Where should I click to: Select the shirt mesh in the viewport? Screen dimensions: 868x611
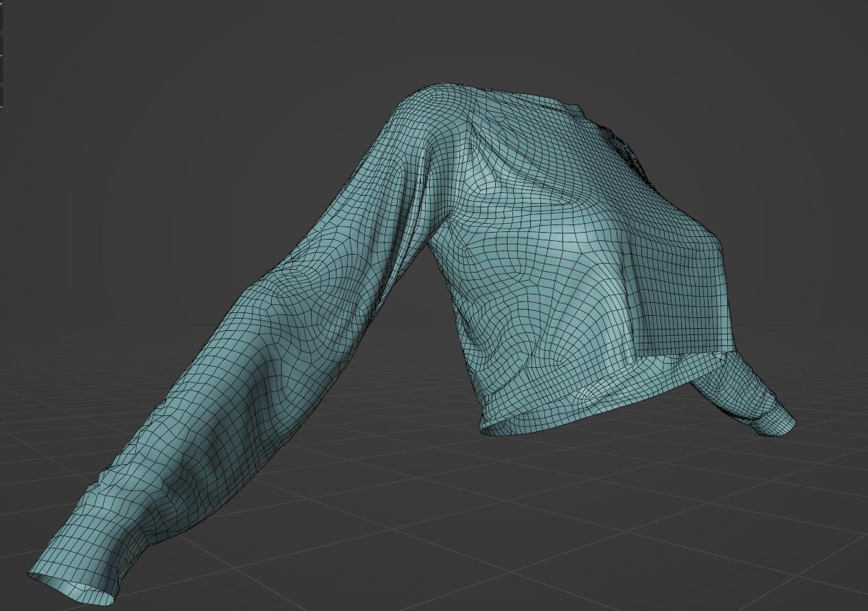tap(549, 275)
